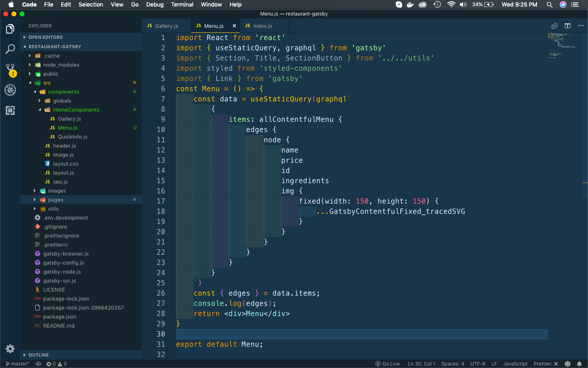
Task: Expand the pages folder
Action: 81,200
